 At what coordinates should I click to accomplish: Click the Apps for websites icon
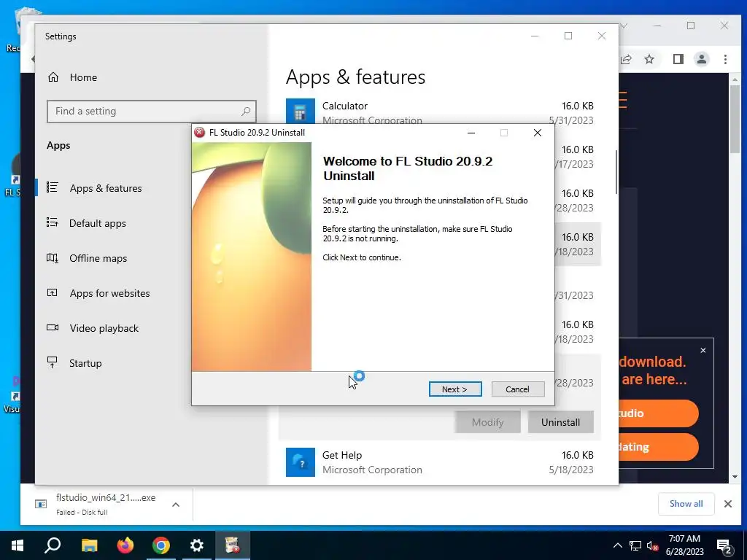(x=53, y=293)
